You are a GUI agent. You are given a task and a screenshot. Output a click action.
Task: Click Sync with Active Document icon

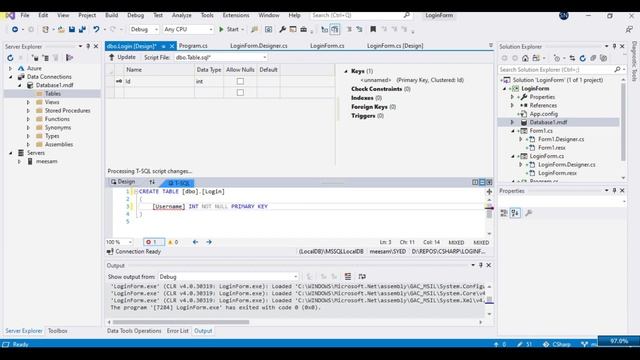(x=572, y=58)
